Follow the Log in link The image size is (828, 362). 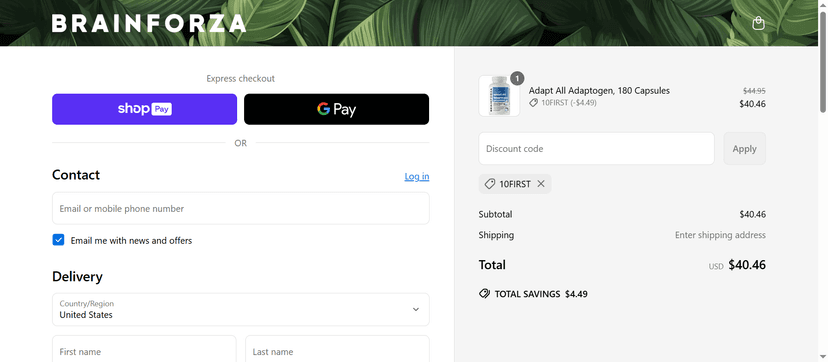(x=417, y=176)
